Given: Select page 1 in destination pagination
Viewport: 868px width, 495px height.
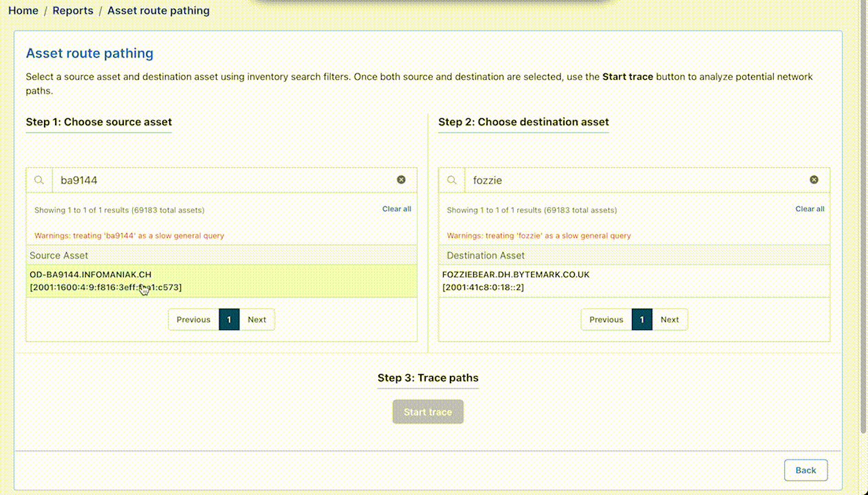Looking at the screenshot, I should point(642,320).
